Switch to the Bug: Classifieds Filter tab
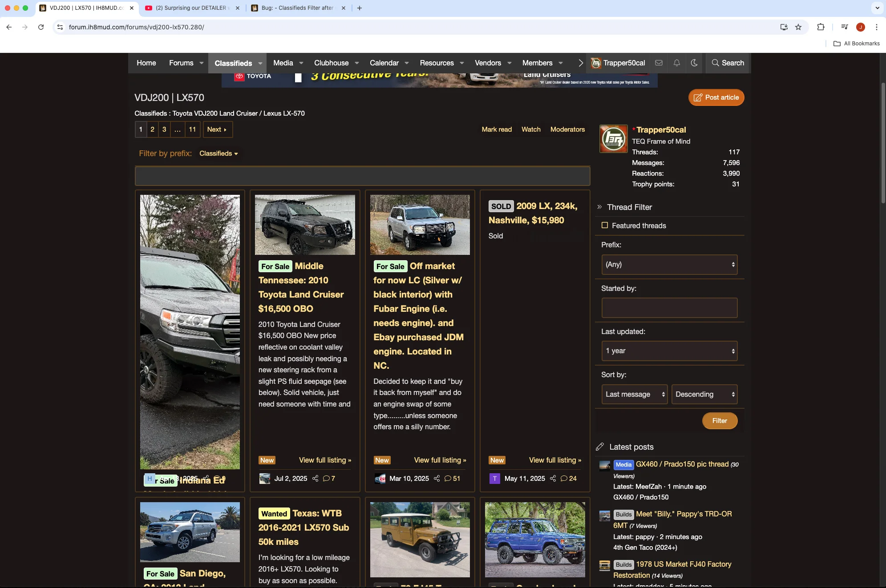The width and height of the screenshot is (886, 588). (x=298, y=8)
